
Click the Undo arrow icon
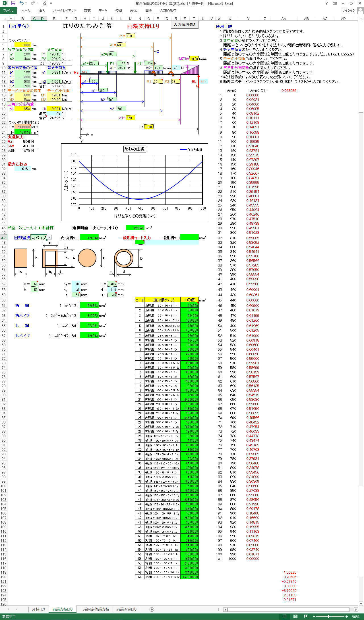[21, 3]
